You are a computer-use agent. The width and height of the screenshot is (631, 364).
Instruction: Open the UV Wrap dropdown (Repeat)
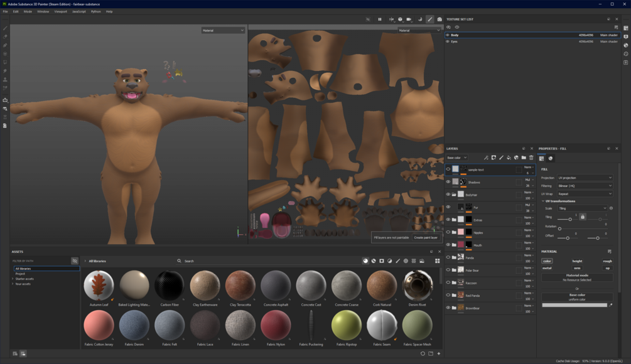[x=585, y=194]
